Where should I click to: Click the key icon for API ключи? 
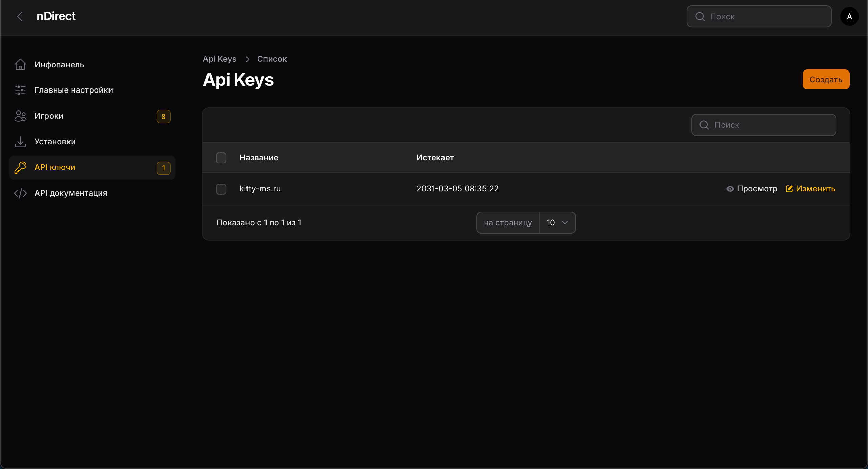(20, 167)
